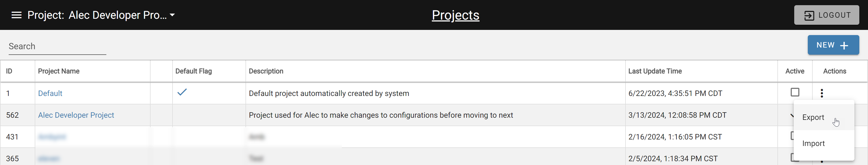The height and width of the screenshot is (165, 868).
Task: Sort by the ID column header
Action: 9,71
